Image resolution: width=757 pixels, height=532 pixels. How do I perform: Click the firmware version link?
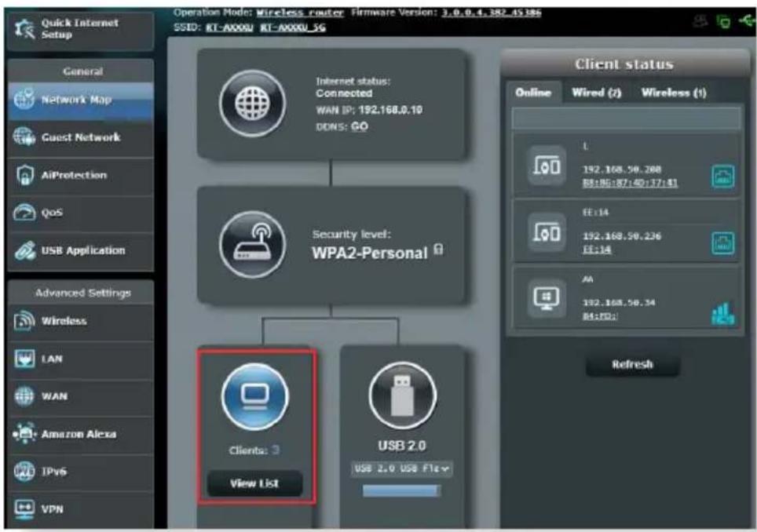[x=492, y=13]
